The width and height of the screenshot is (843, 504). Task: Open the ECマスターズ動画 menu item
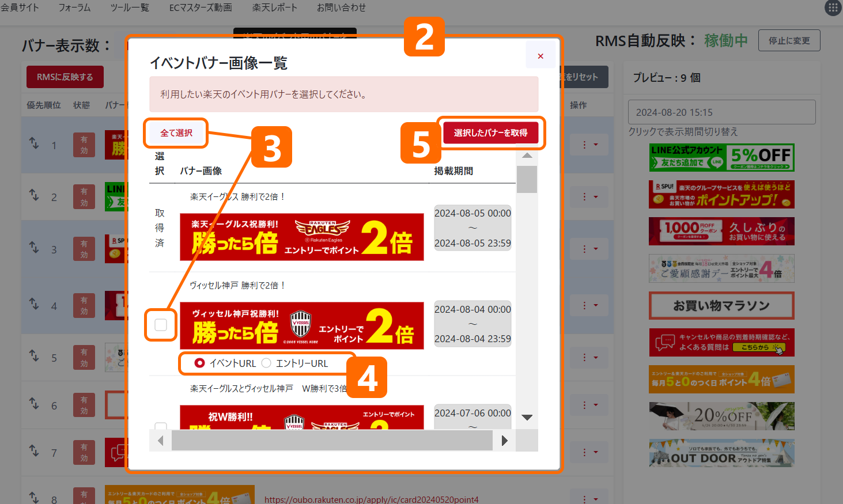[201, 7]
